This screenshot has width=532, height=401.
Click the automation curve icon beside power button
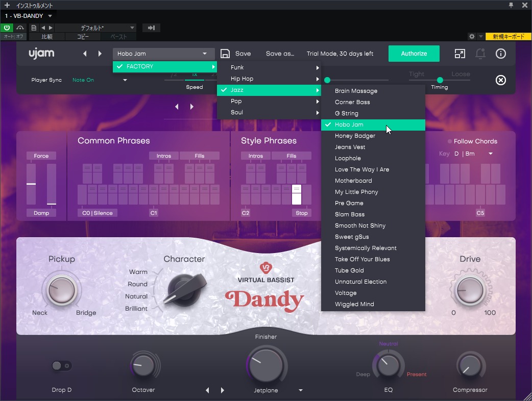click(20, 28)
